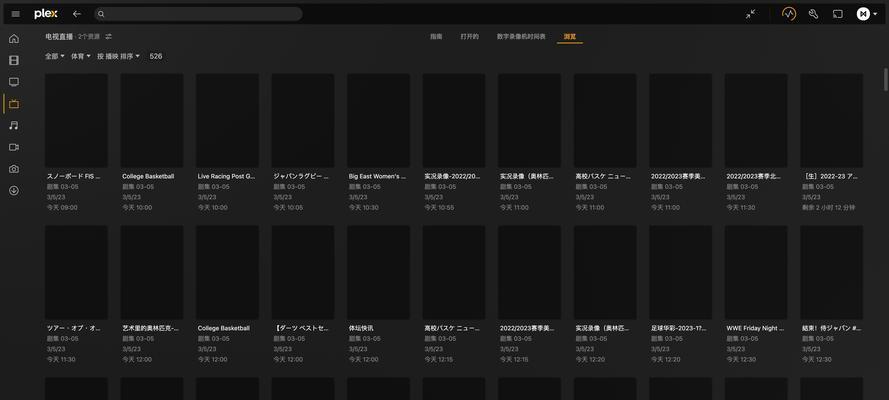The height and width of the screenshot is (400, 889).
Task: Select the 浏览 tab
Action: (570, 36)
